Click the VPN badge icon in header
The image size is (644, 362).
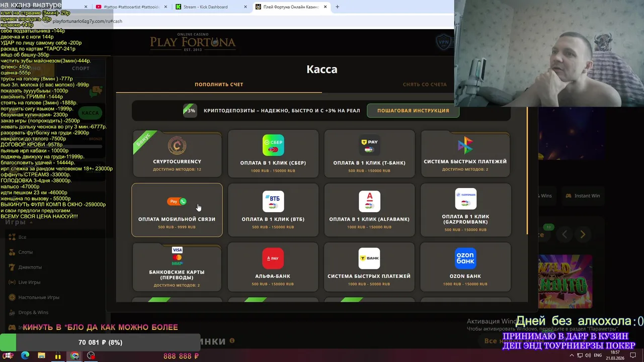444,42
